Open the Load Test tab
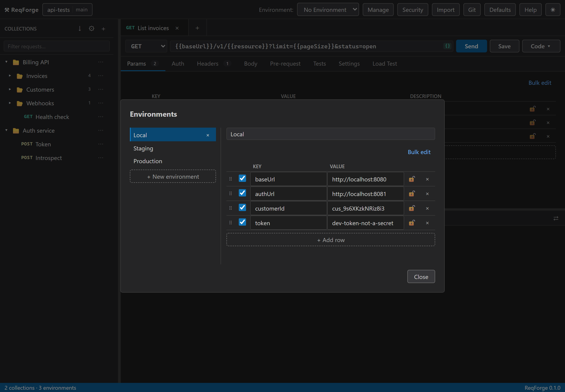The image size is (565, 392). coord(385,64)
